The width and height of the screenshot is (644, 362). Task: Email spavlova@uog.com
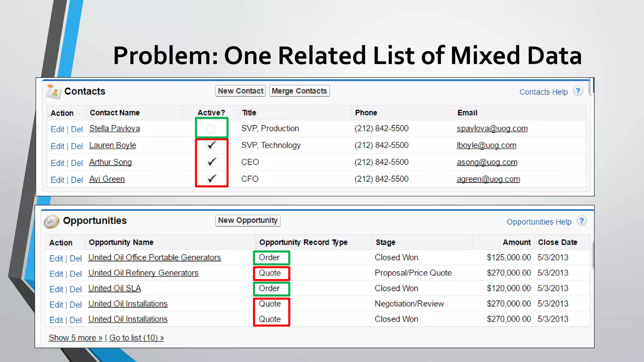click(492, 129)
